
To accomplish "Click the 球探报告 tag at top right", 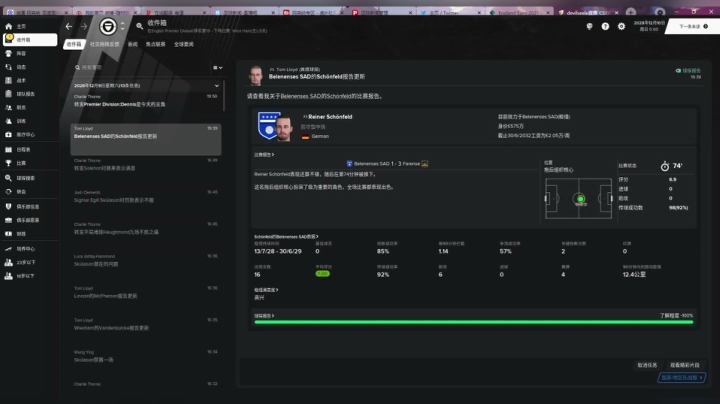I will (688, 71).
